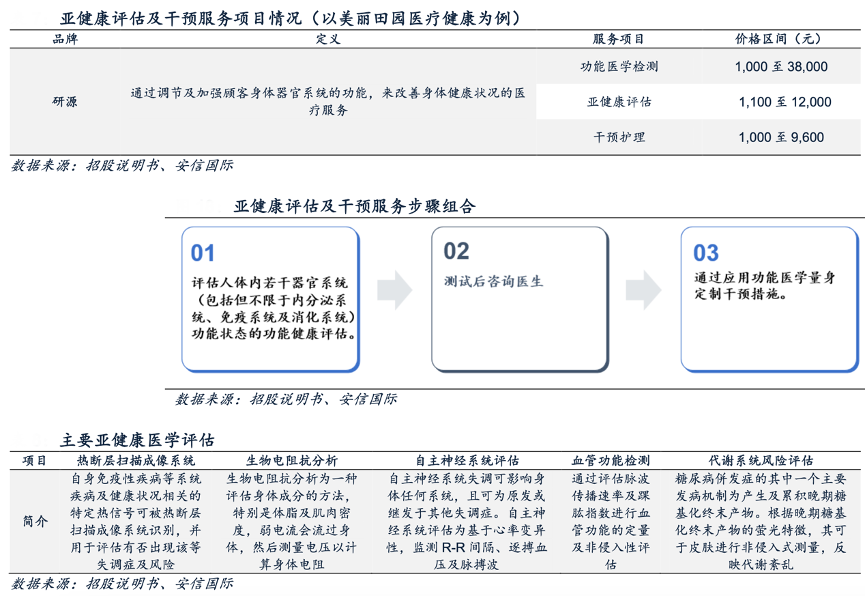Click the title 亚健康评估及干预服务步骤组合

(x=355, y=207)
